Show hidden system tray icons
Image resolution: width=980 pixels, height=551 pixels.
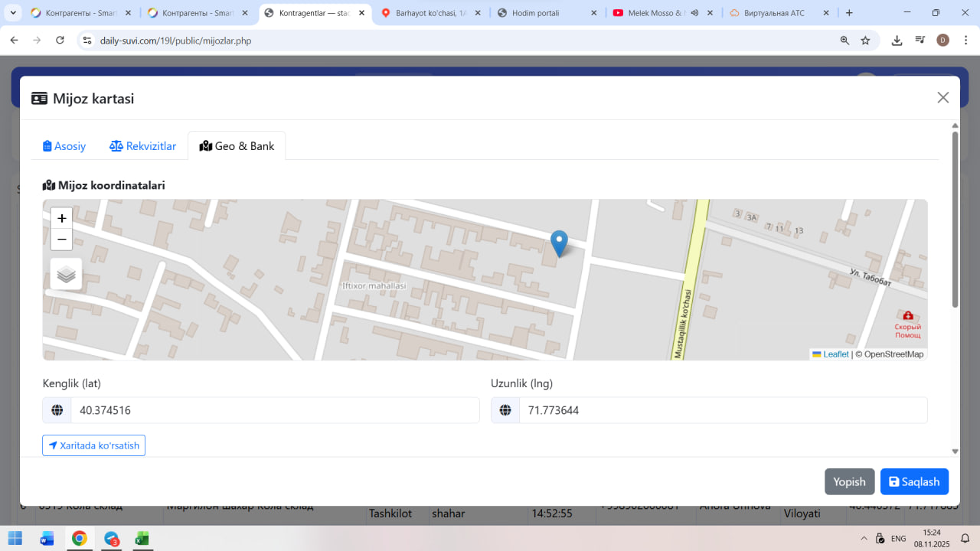tap(864, 538)
